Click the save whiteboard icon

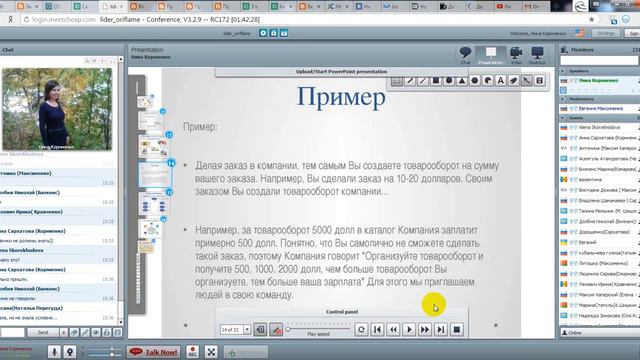pyautogui.click(x=540, y=81)
